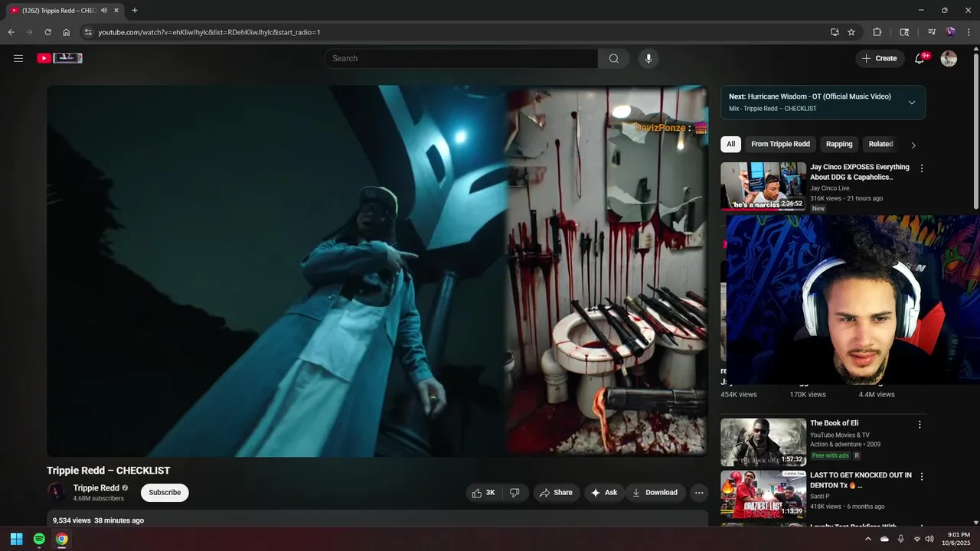This screenshot has width=980, height=551.
Task: Open Chrome profile avatar
Action: (x=950, y=32)
